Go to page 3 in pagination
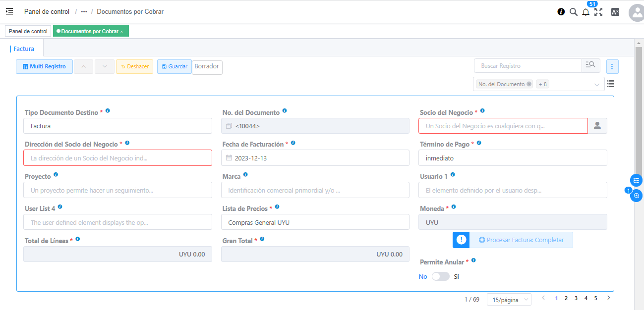This screenshot has height=310, width=644. point(576,298)
